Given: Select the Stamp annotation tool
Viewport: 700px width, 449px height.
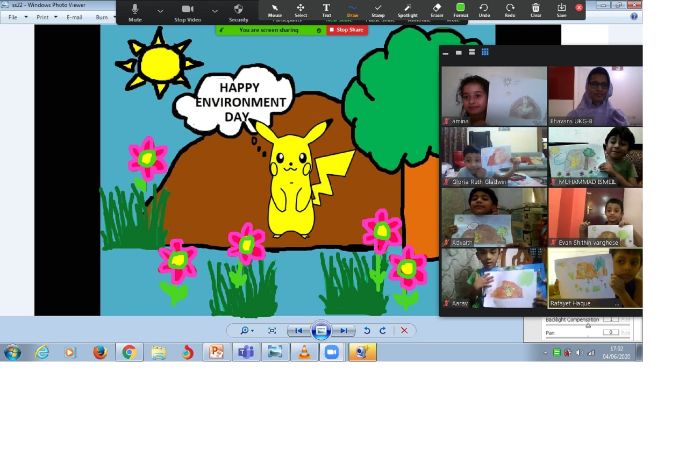Looking at the screenshot, I should coord(378,11).
